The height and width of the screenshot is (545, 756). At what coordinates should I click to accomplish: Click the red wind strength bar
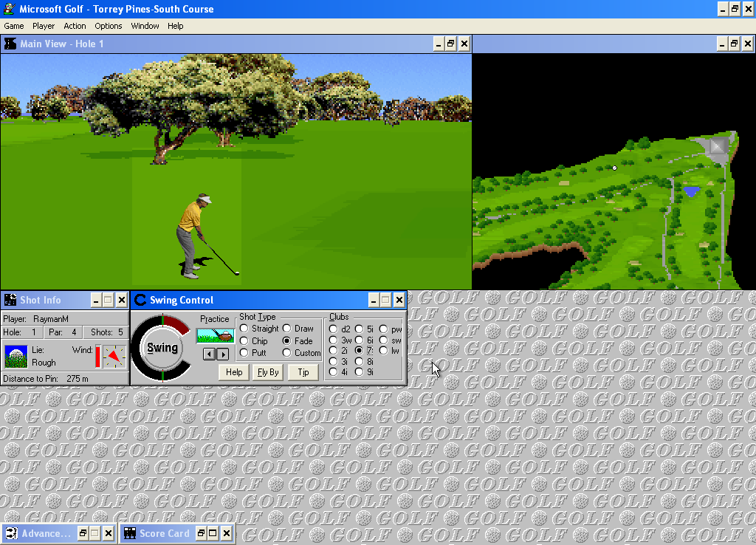(x=98, y=357)
